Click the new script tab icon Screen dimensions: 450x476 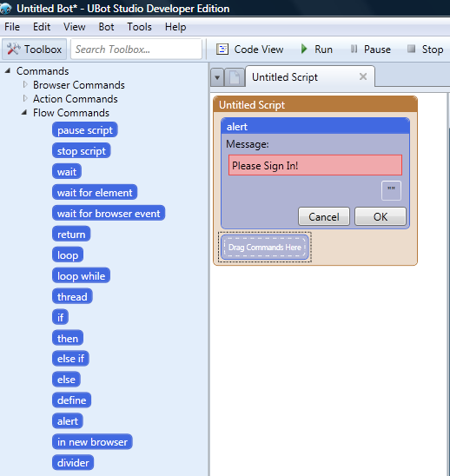coord(235,77)
